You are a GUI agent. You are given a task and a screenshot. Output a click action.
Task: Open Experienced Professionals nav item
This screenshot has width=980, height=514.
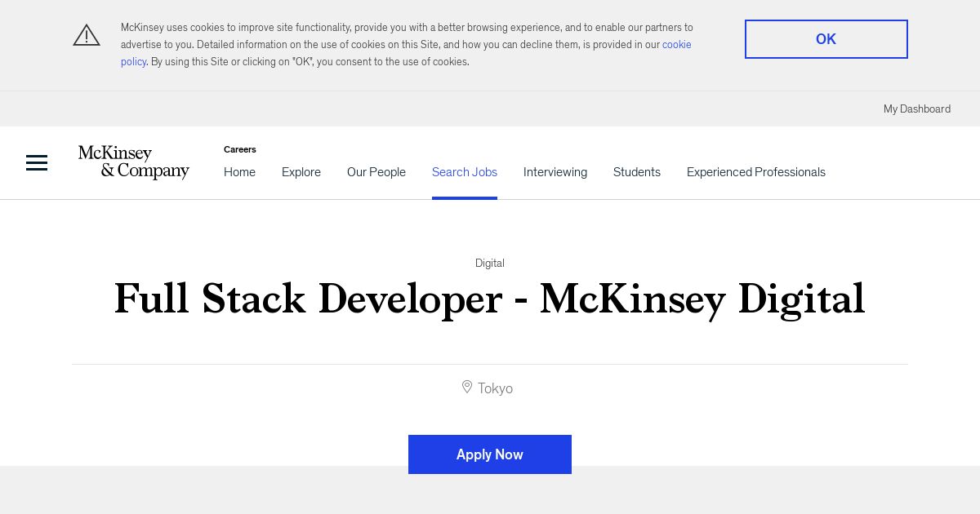756,172
